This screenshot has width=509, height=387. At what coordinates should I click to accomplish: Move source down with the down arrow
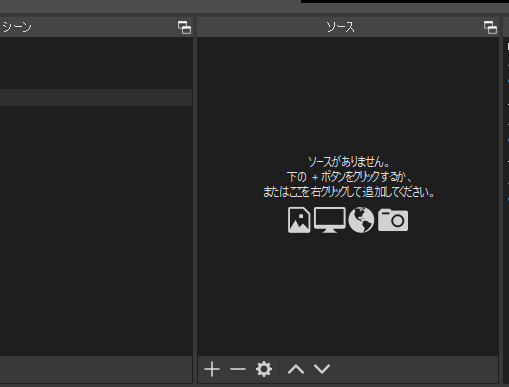(x=322, y=369)
